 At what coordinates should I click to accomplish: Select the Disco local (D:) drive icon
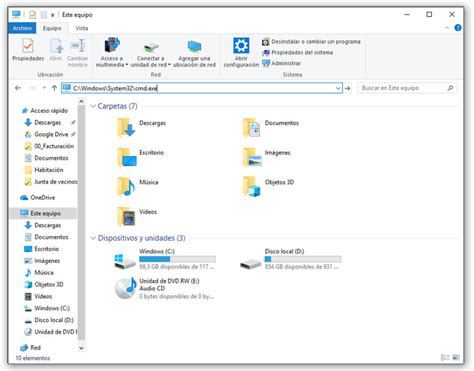tap(251, 264)
